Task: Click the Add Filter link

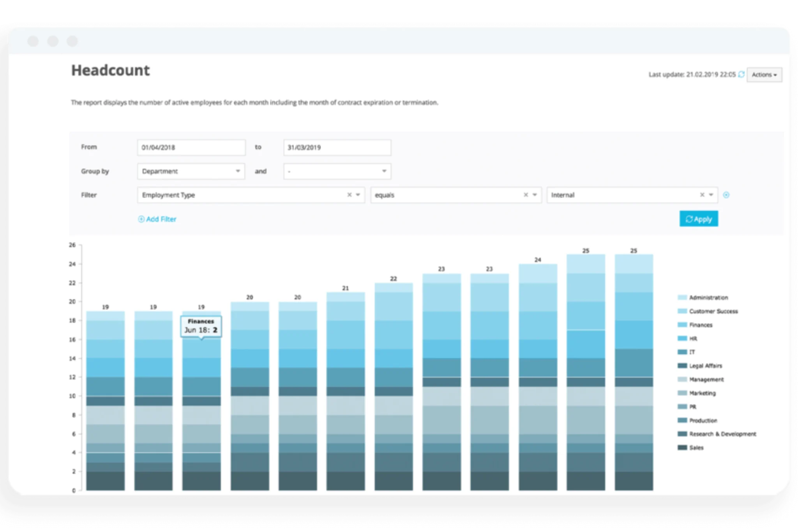Action: (157, 219)
